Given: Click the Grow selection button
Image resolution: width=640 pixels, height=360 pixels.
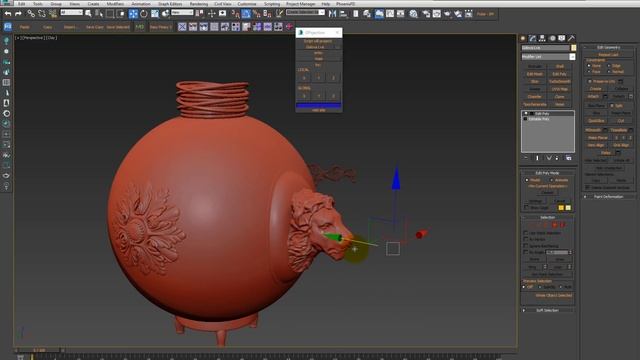Looking at the screenshot, I should point(560,260).
